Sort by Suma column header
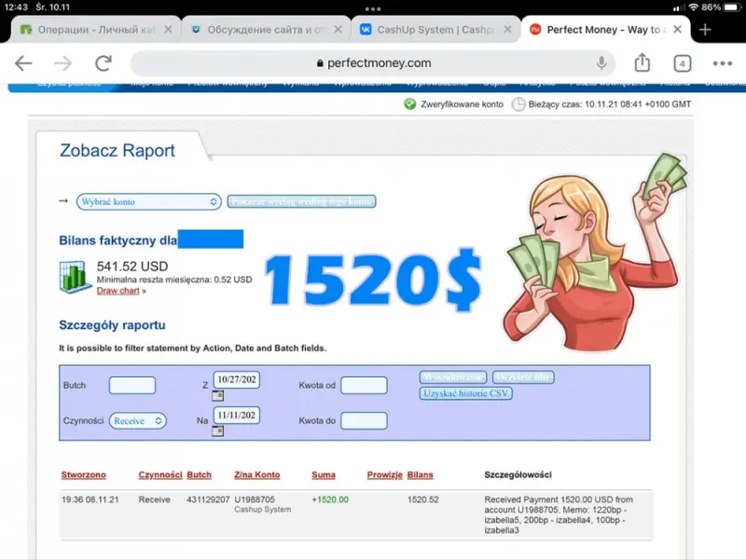The width and height of the screenshot is (746, 560). pyautogui.click(x=324, y=474)
